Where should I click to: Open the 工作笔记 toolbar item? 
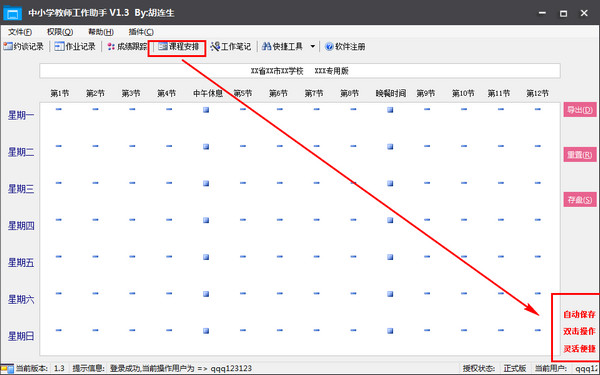231,47
